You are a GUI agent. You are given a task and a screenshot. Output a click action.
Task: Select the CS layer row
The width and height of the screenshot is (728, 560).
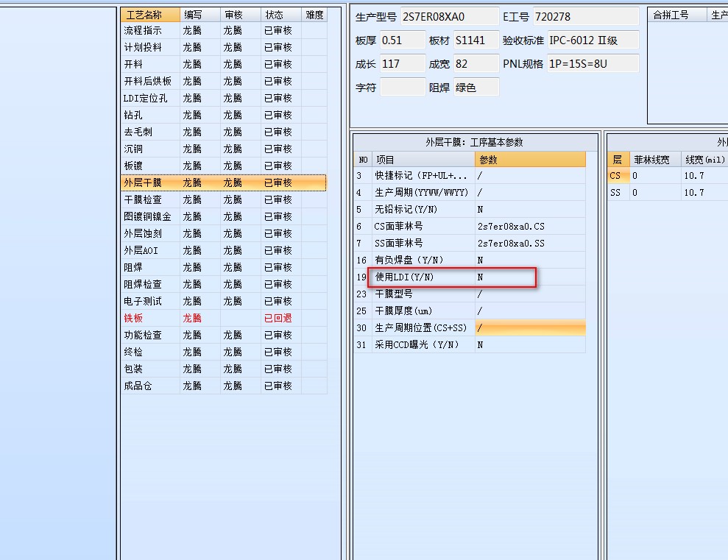(668, 175)
